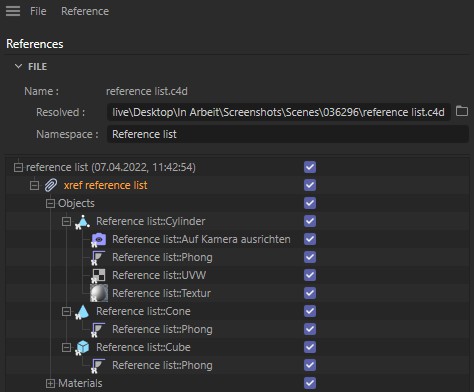The width and height of the screenshot is (474, 392).
Task: Click the UVW checkerboard tag icon
Action: [98, 276]
